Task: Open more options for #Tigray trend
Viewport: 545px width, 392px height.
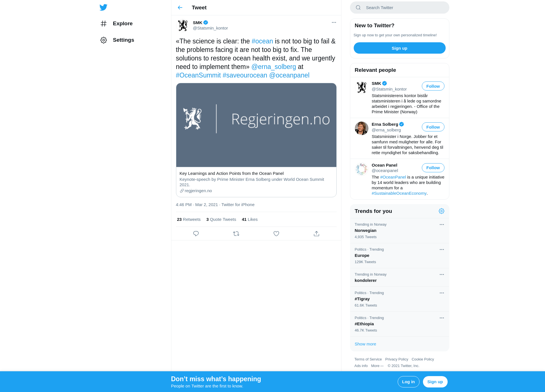Action: (x=442, y=293)
